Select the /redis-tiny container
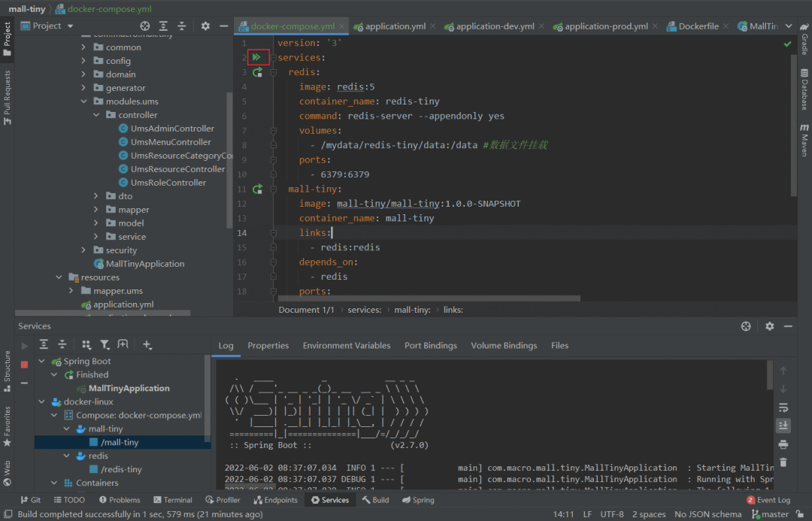 pos(121,469)
